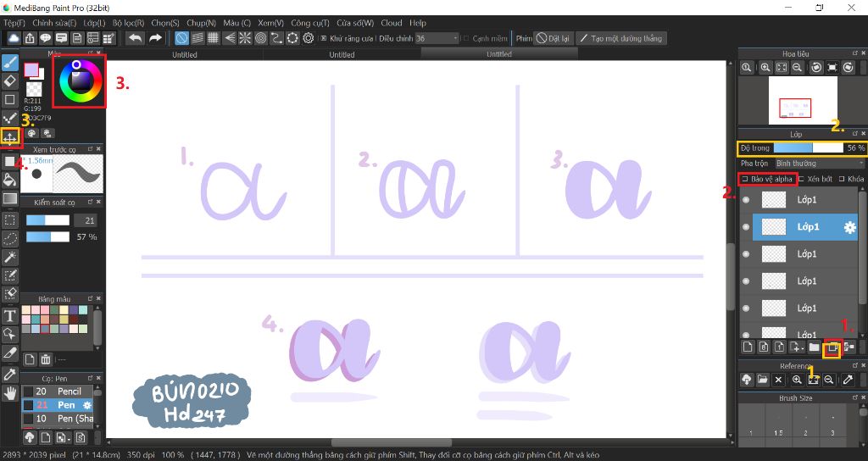Pick hue on the color wheel
The height and width of the screenshot is (461, 868).
click(x=81, y=81)
